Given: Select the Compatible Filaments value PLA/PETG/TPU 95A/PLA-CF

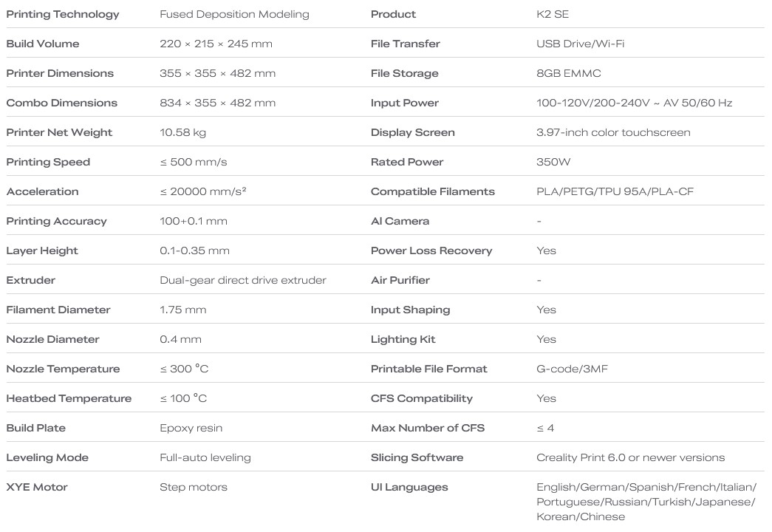Looking at the screenshot, I should (615, 191).
